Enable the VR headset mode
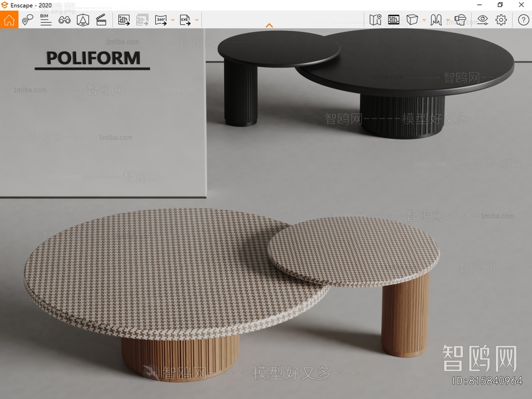 460,20
